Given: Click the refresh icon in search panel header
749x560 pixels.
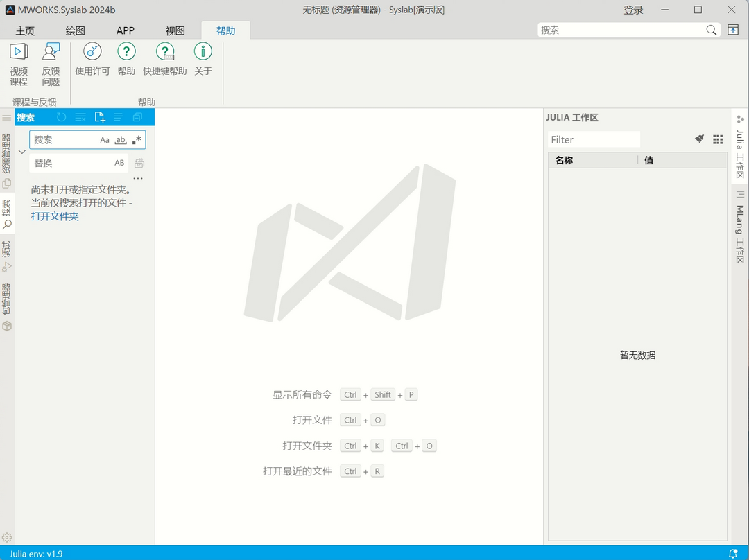Looking at the screenshot, I should coord(61,117).
